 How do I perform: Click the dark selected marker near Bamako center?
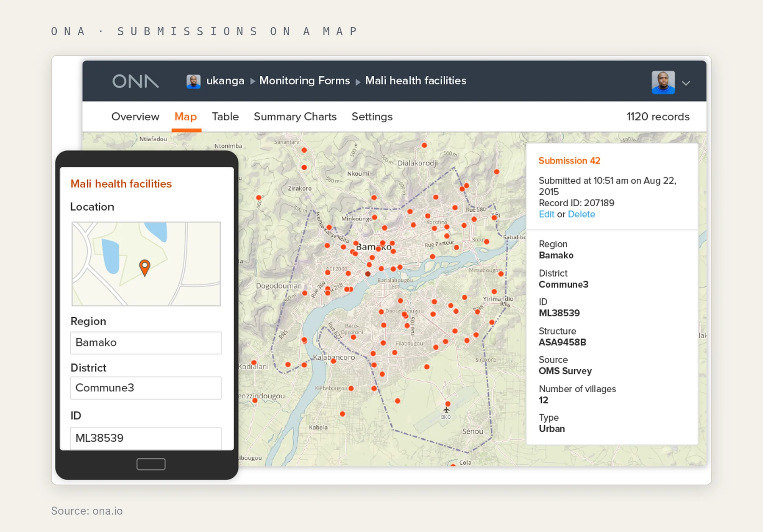(368, 274)
